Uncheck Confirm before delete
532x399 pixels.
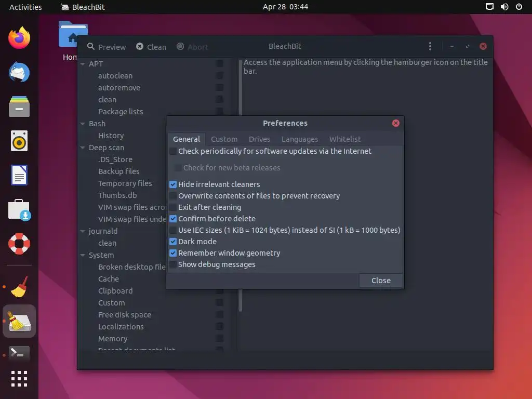172,219
